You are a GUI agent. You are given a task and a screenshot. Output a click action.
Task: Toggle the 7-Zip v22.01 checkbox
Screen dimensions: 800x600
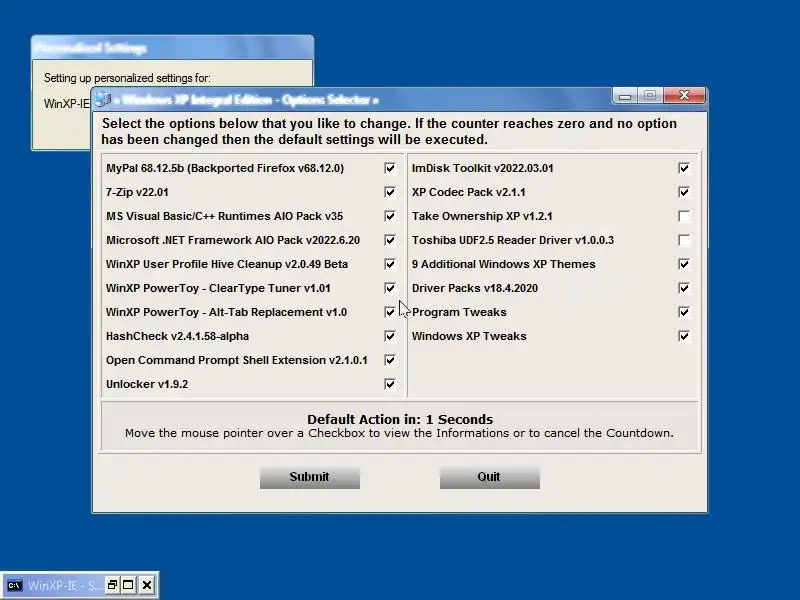(390, 192)
